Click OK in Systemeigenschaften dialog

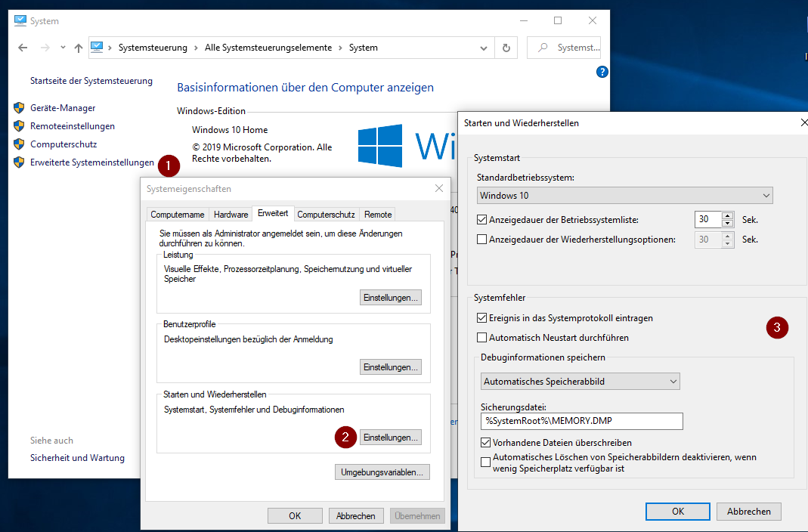[295, 515]
